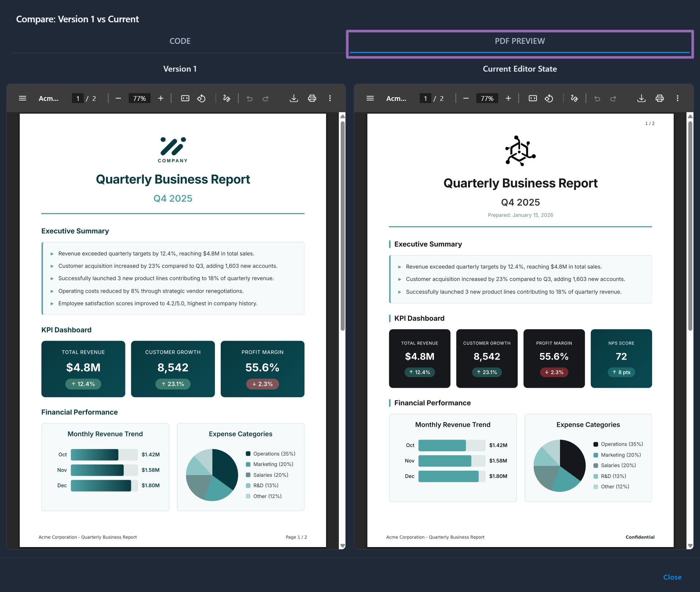Open more options menu in Version 1 viewer
Image resolution: width=700 pixels, height=592 pixels.
coord(330,98)
